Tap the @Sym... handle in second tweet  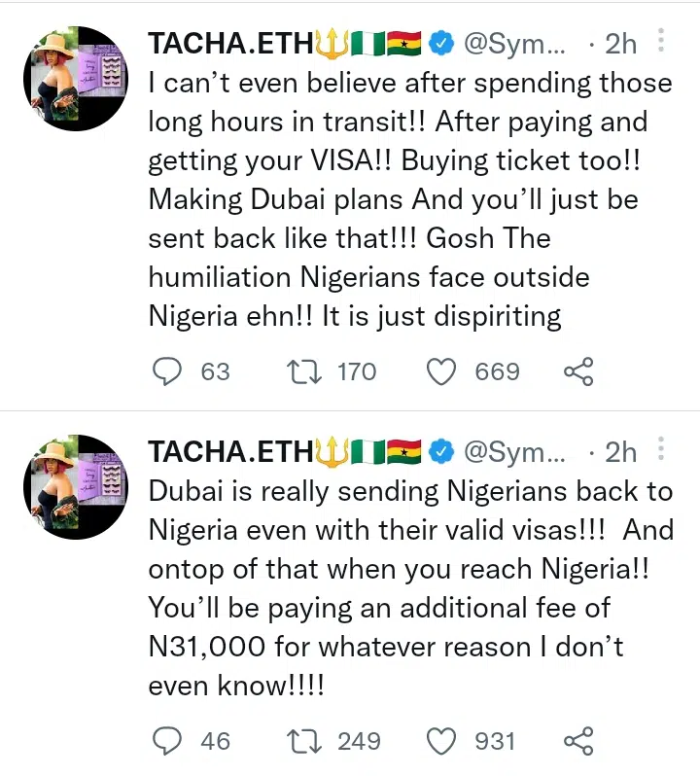(514, 452)
